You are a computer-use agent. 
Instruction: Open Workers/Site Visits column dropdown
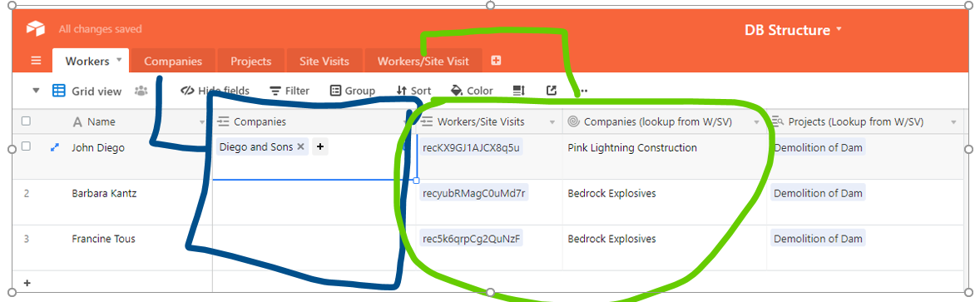point(552,122)
